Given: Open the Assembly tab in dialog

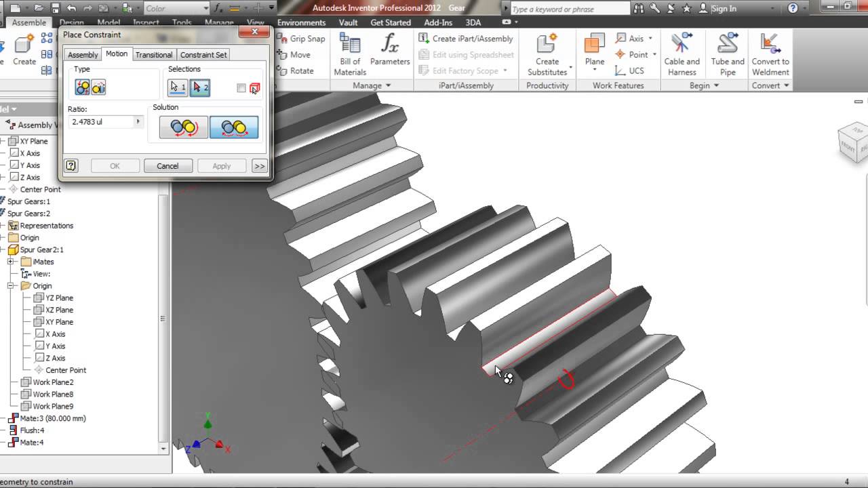Looking at the screenshot, I should pyautogui.click(x=83, y=55).
